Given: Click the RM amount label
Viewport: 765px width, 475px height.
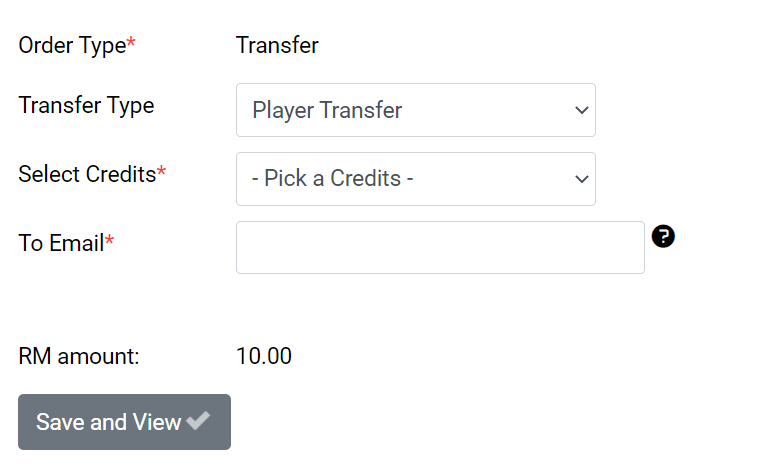Looking at the screenshot, I should click(79, 356).
